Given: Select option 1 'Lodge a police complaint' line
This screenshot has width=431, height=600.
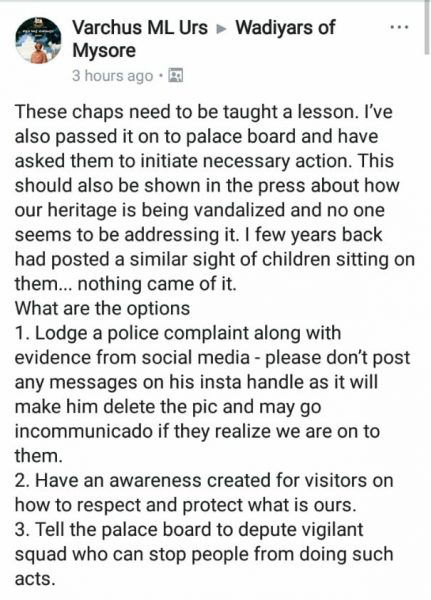Looking at the screenshot, I should [178, 333].
